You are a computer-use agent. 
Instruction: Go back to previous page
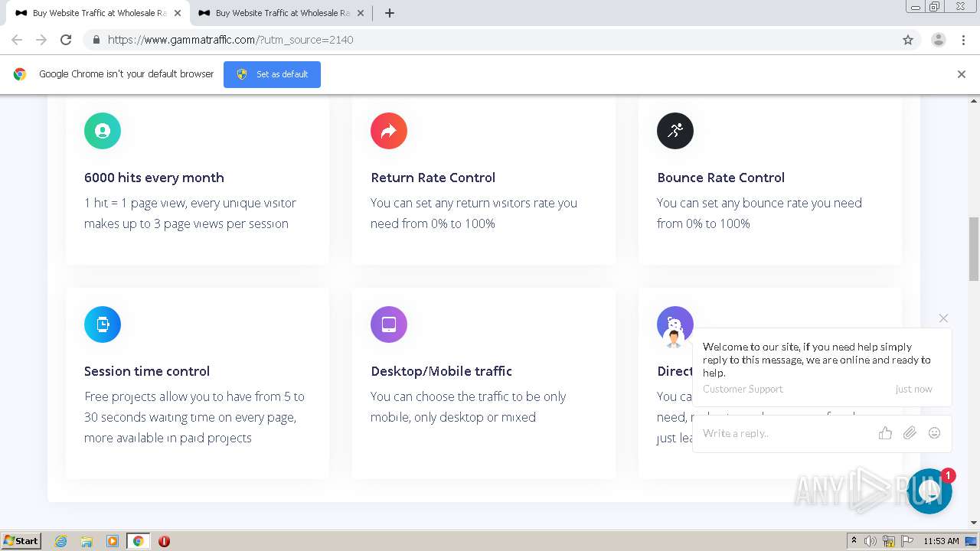[x=17, y=40]
